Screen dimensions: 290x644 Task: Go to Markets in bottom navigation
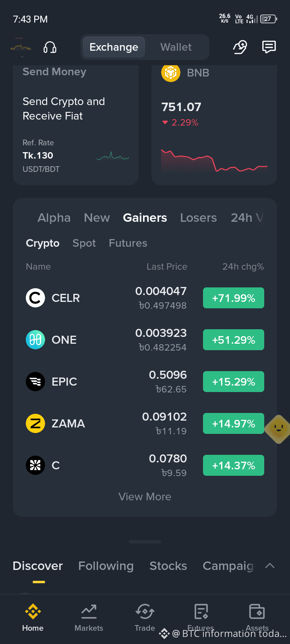pyautogui.click(x=89, y=618)
